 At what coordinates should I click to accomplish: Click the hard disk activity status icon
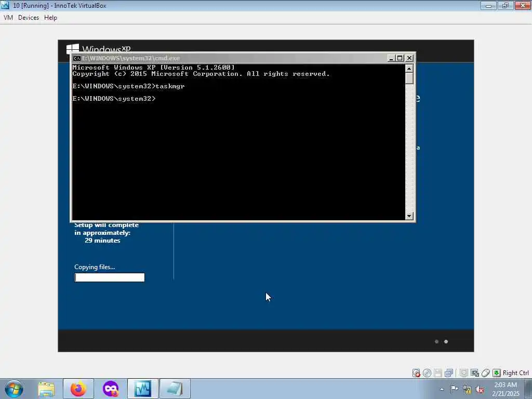[x=416, y=373]
